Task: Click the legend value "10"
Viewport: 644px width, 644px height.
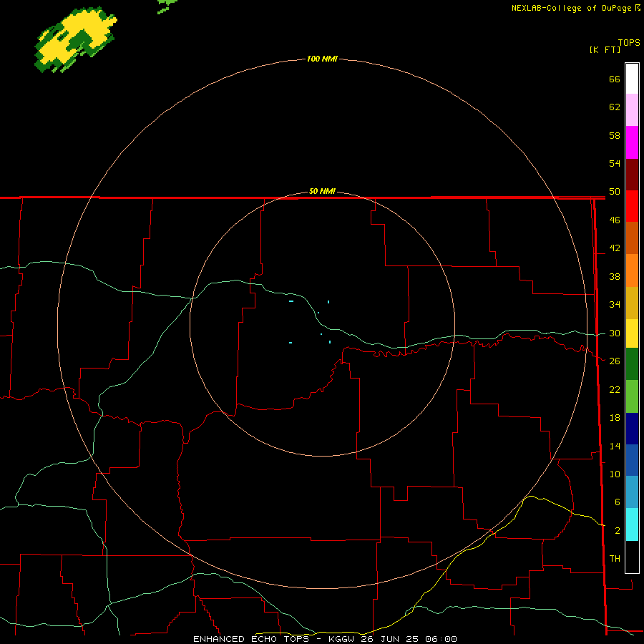Action: pos(615,474)
